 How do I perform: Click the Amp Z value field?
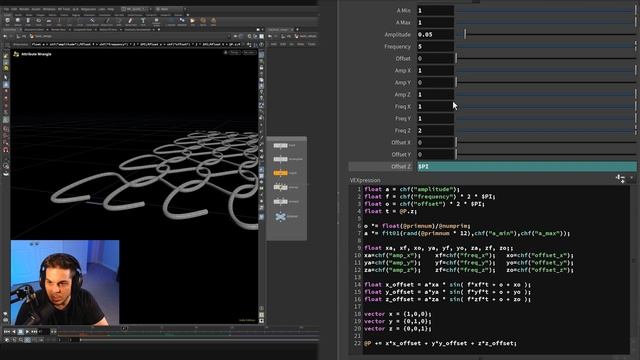(x=435, y=95)
